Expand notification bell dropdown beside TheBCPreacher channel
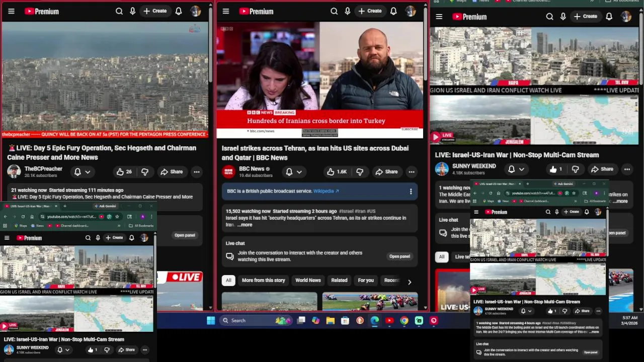The image size is (644, 362). click(88, 172)
